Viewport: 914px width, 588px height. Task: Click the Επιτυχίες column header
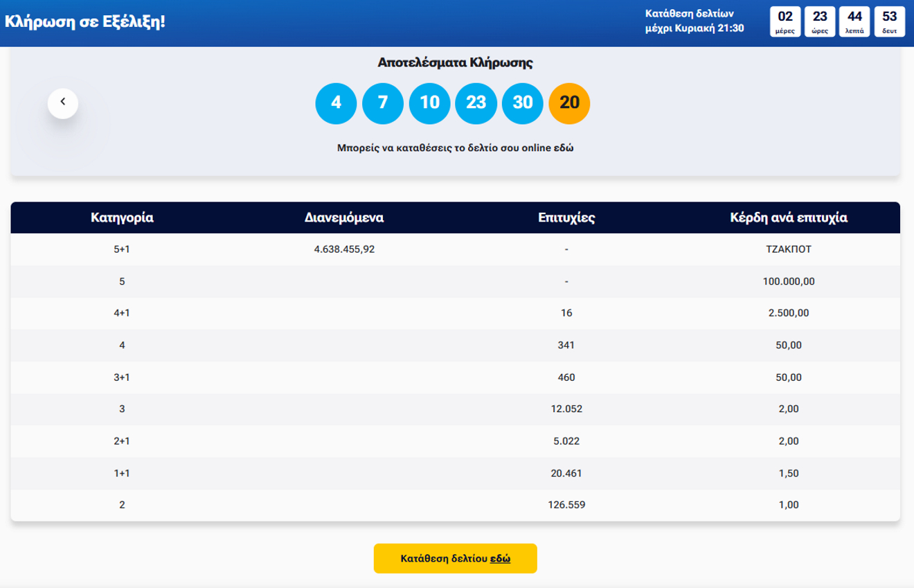[x=566, y=217]
